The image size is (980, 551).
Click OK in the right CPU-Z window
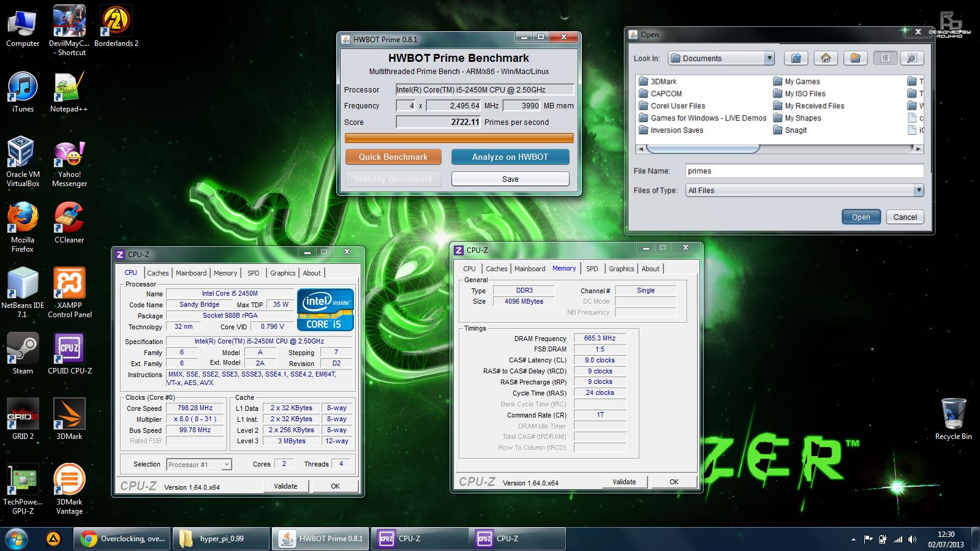pyautogui.click(x=674, y=482)
